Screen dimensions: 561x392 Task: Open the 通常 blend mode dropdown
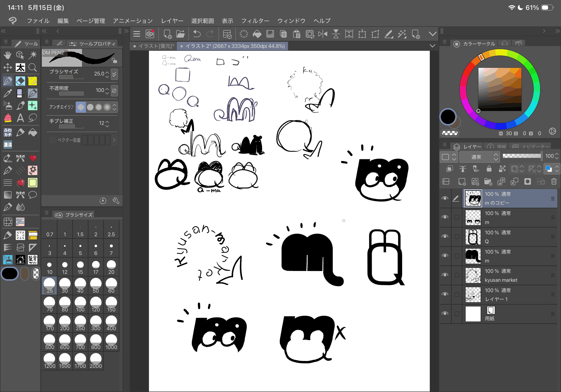(x=479, y=157)
